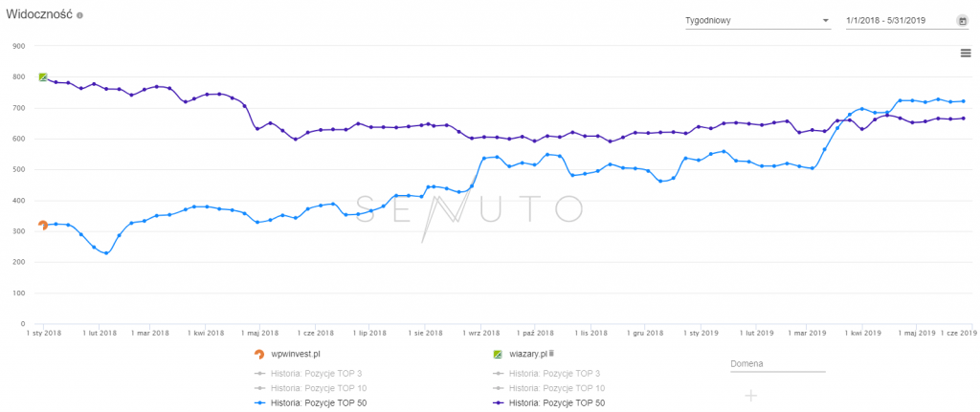The image size is (980, 412).
Task: Click the wpwinvest.pl marker at chart start
Action: pos(43,226)
